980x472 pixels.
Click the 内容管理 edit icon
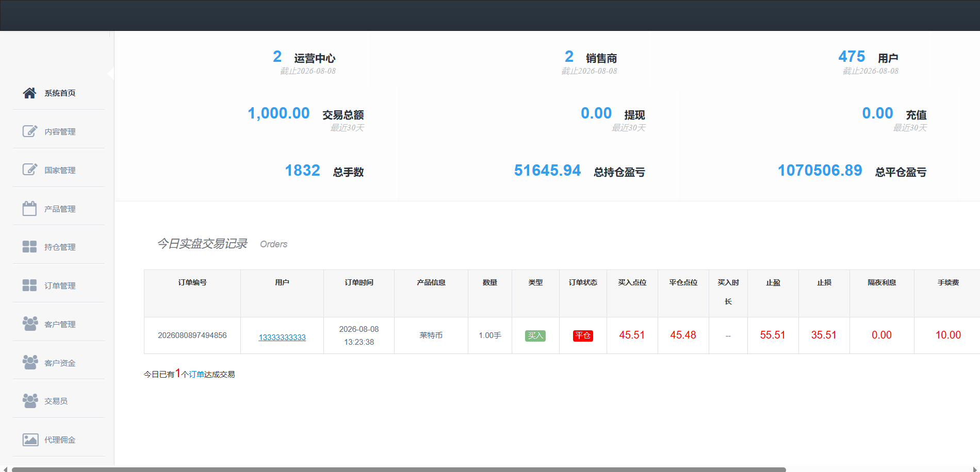[x=30, y=131]
